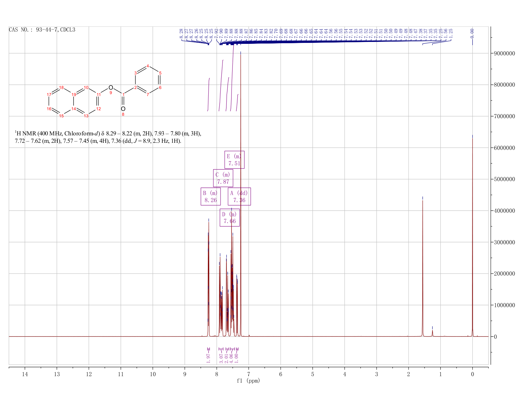The image size is (532, 411).
Task: Click the f1 (ppm) axis title
Action: pos(248,381)
